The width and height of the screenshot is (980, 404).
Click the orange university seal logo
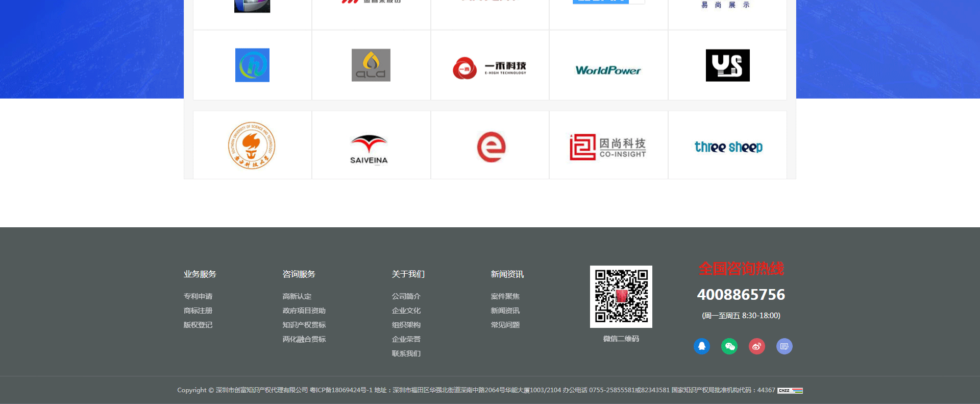point(252,146)
